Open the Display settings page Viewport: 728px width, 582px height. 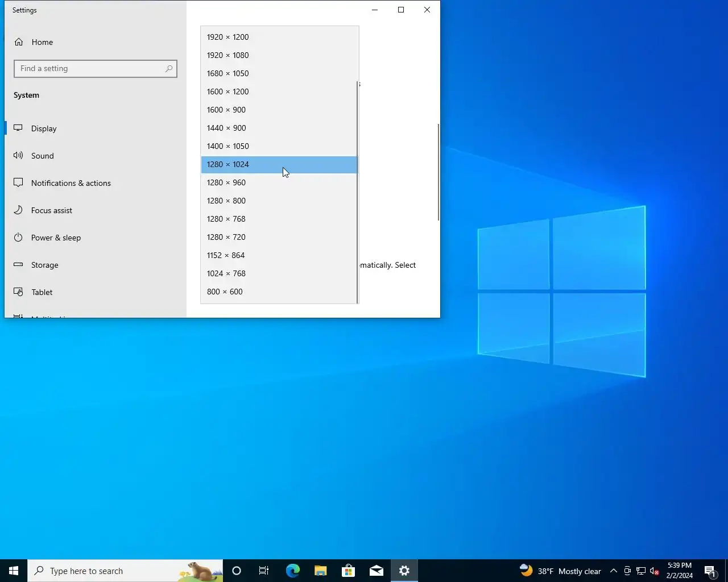pos(96,128)
